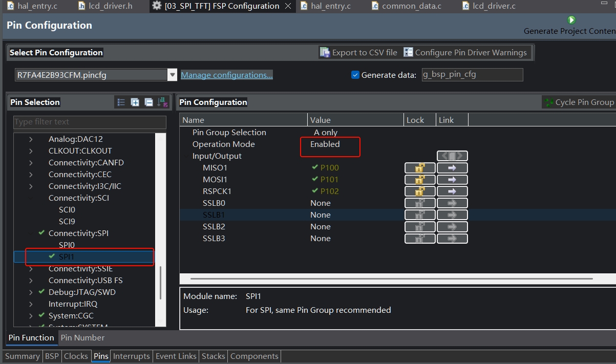The image size is (616, 364).
Task: Click Export to CSV file
Action: click(x=358, y=52)
